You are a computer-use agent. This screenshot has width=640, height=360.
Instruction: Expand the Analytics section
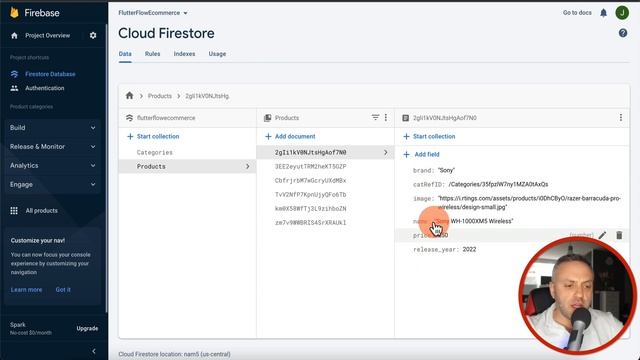click(x=53, y=165)
